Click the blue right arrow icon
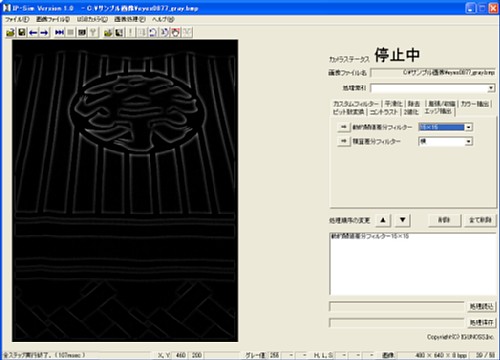500x360 pixels. tap(44, 32)
